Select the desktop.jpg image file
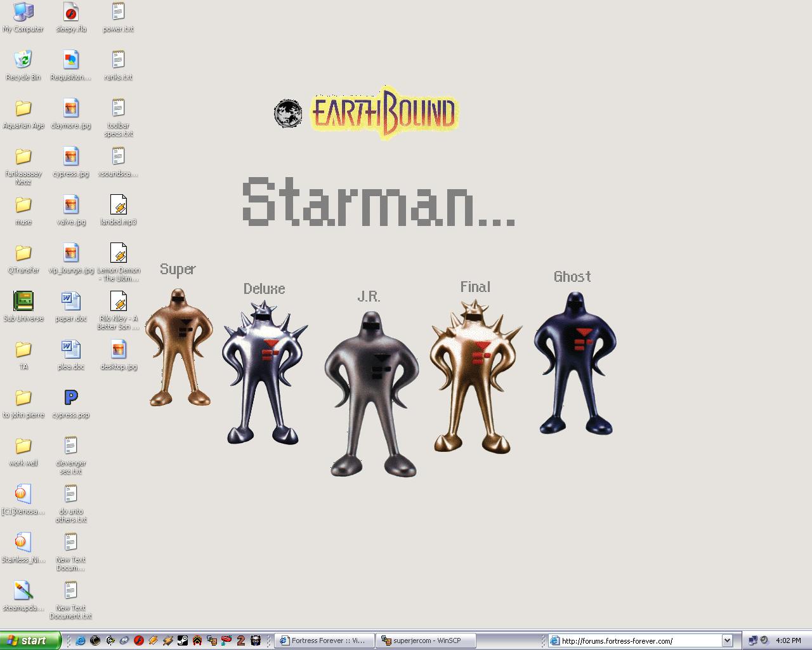This screenshot has width=812, height=650. [119, 355]
